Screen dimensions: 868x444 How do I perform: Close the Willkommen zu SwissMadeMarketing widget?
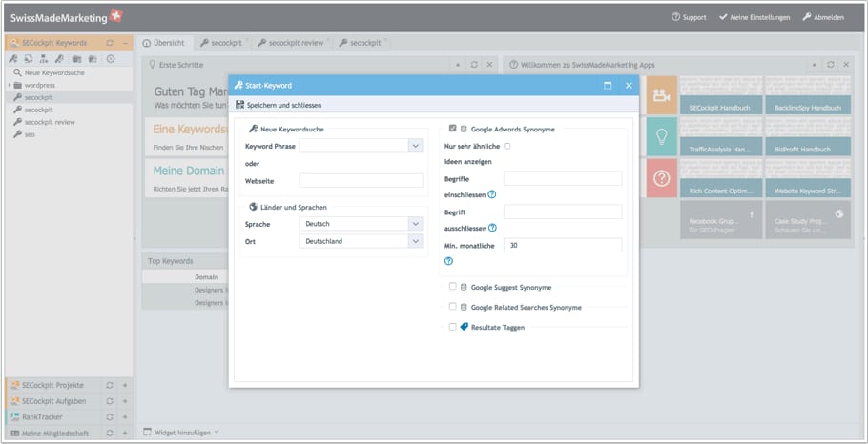click(x=846, y=65)
